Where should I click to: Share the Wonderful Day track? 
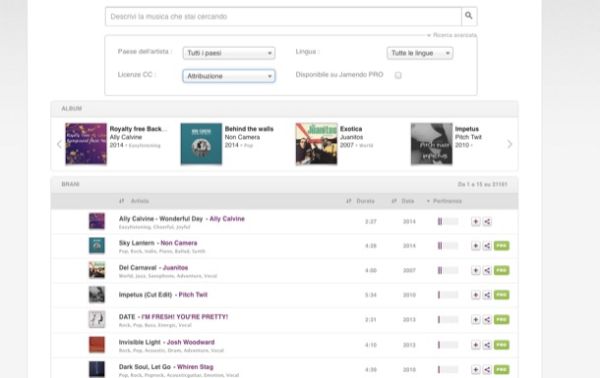487,222
